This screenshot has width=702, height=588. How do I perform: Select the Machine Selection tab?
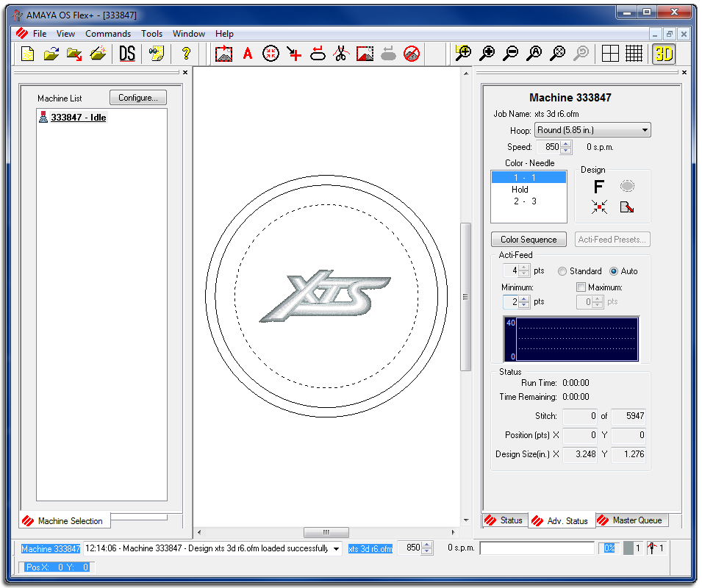64,521
